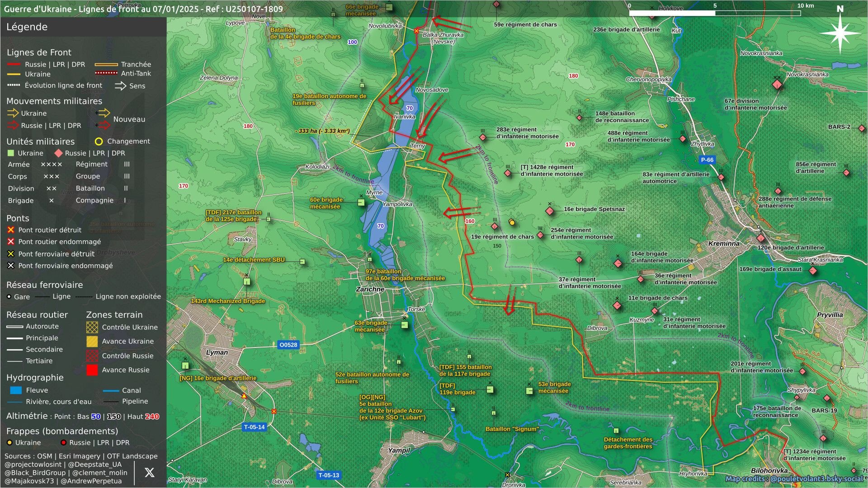
Task: Select the 16e brigade Spetsnaz diamond marker
Action: coord(550,211)
